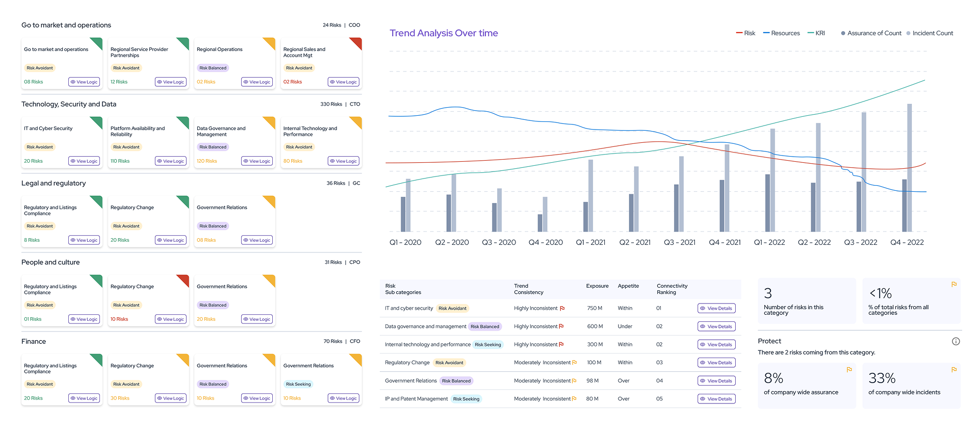Open View Details for Data governance and management
Screen dimensions: 980x429
coord(716,326)
